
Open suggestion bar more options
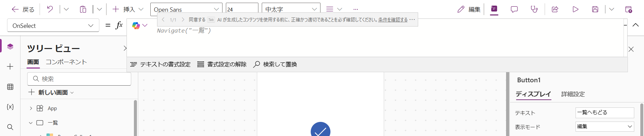click(x=412, y=19)
